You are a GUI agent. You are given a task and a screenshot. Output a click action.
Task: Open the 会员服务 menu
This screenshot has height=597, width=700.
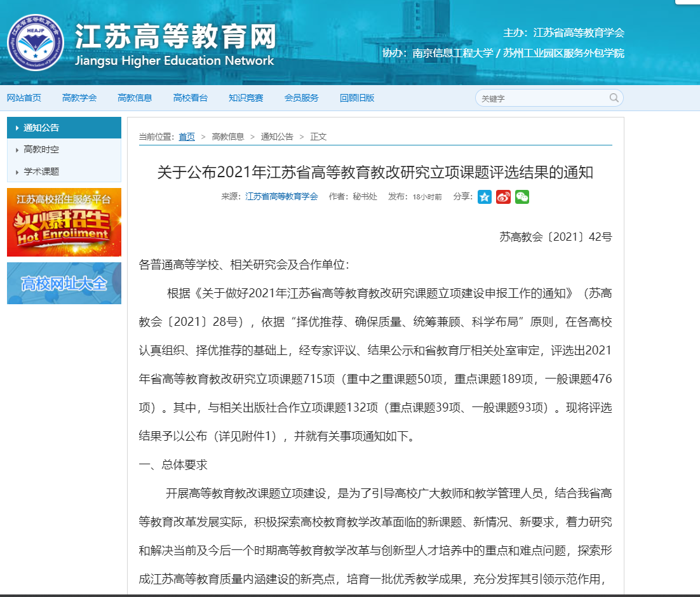[x=301, y=98]
